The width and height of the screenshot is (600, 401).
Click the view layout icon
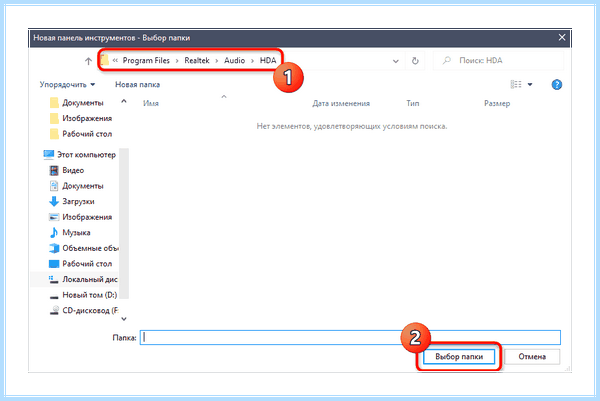[x=516, y=84]
